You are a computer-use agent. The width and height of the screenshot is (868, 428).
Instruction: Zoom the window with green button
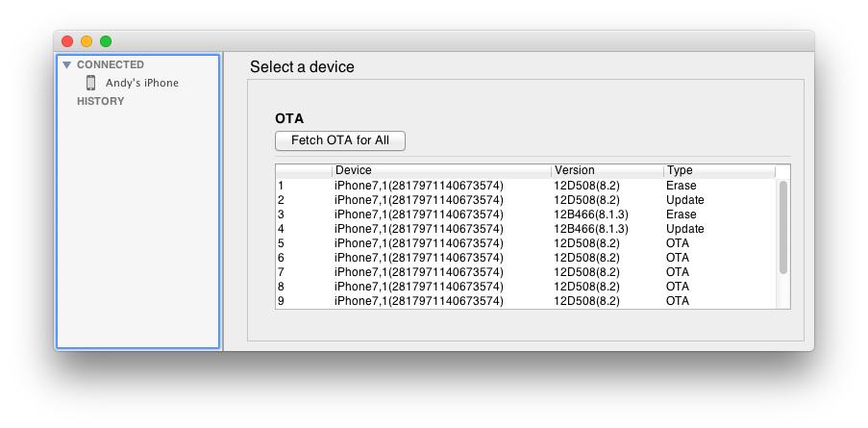(106, 41)
